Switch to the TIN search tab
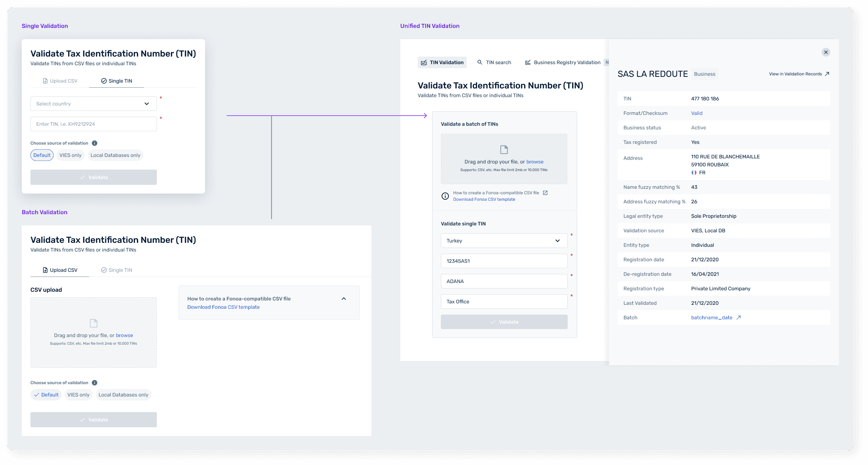 point(494,62)
